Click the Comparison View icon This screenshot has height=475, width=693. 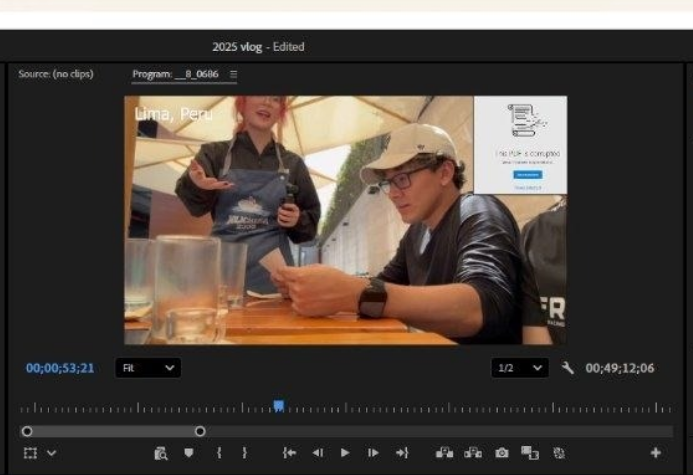[530, 453]
